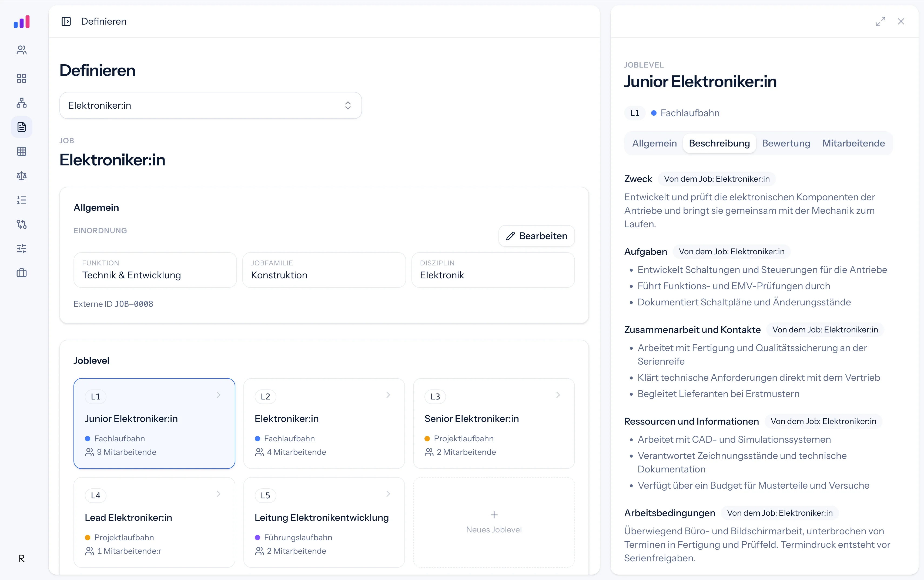Open L2 Elektroniker:in card chevron
The image size is (924, 580).
click(x=388, y=395)
